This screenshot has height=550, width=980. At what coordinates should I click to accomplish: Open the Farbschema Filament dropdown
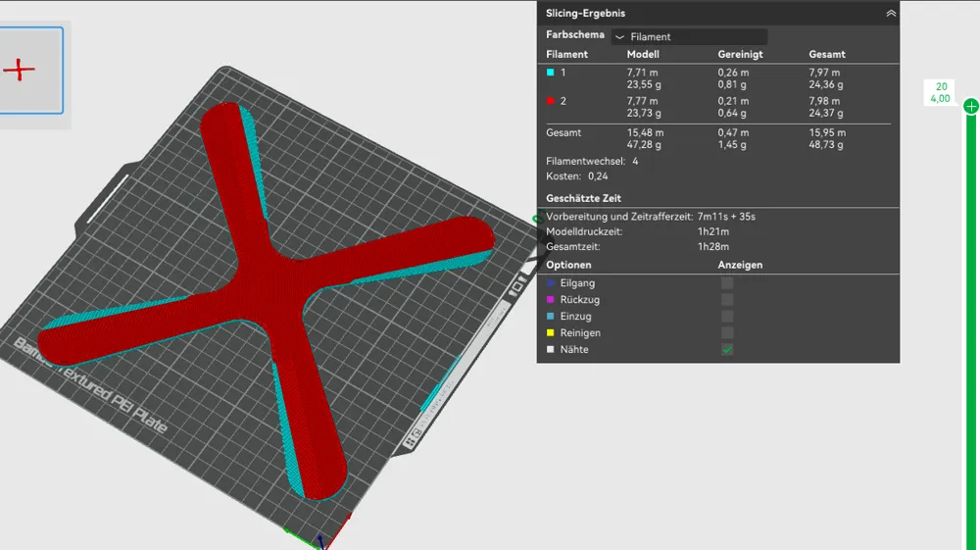point(689,37)
